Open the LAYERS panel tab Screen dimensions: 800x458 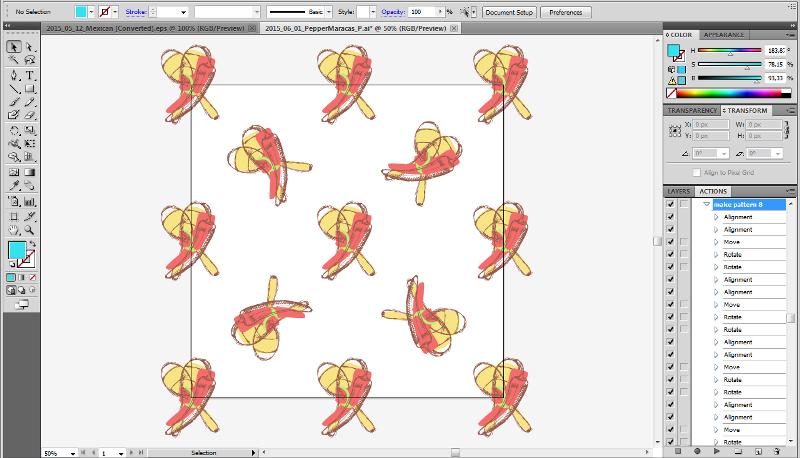(679, 191)
